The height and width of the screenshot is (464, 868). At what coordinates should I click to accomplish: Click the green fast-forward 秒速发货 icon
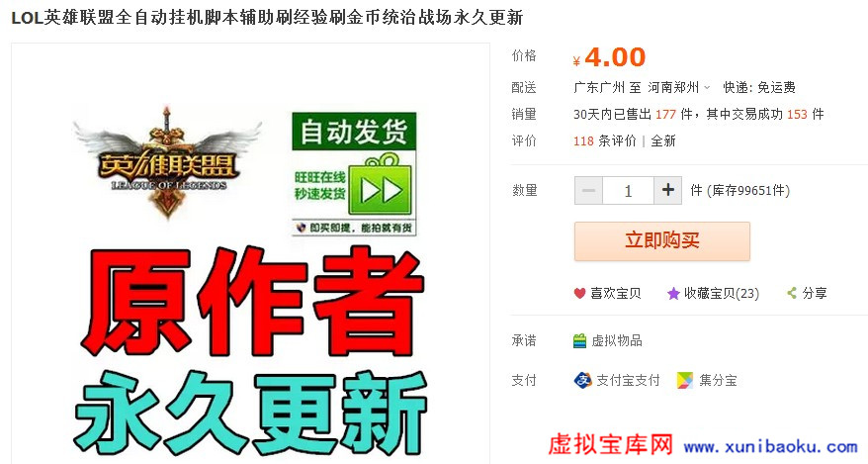pyautogui.click(x=381, y=191)
